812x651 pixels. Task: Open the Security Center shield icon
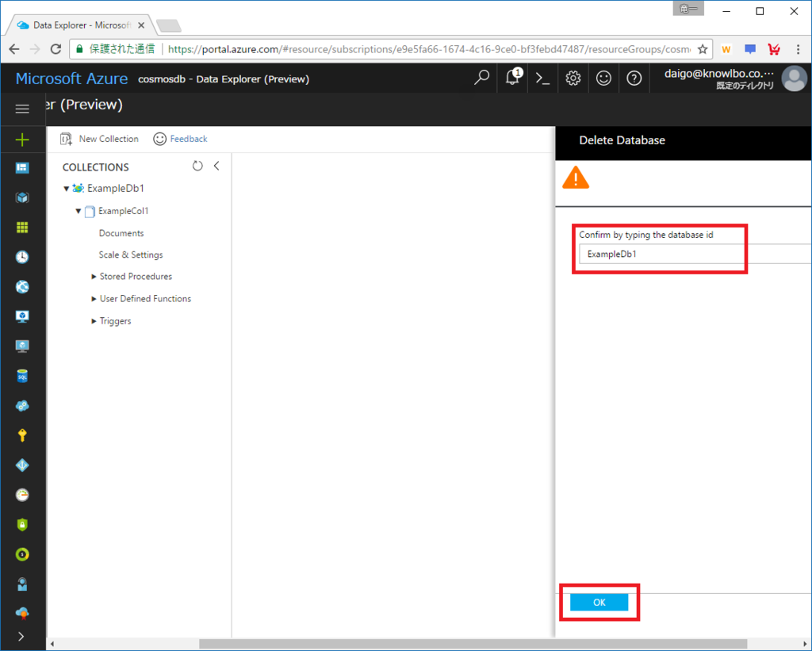pos(22,525)
